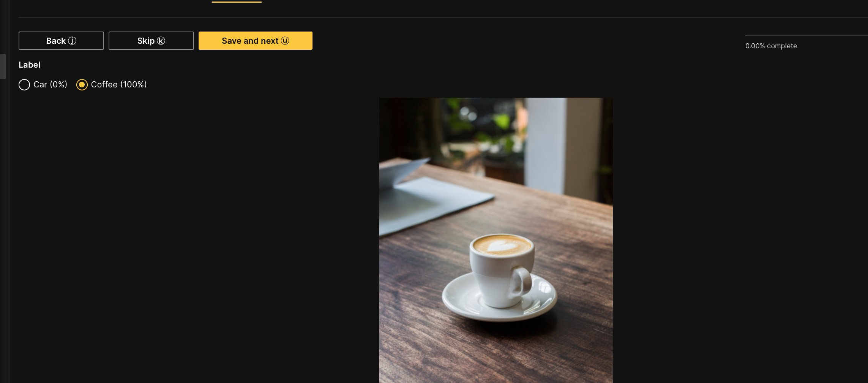Click the 'Label' section heading
The height and width of the screenshot is (383, 868).
click(30, 65)
